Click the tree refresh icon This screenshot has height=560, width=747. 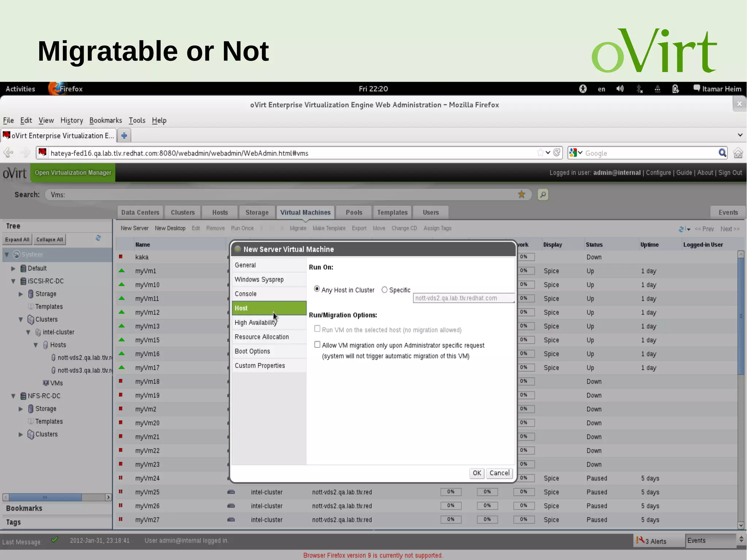coord(98,238)
